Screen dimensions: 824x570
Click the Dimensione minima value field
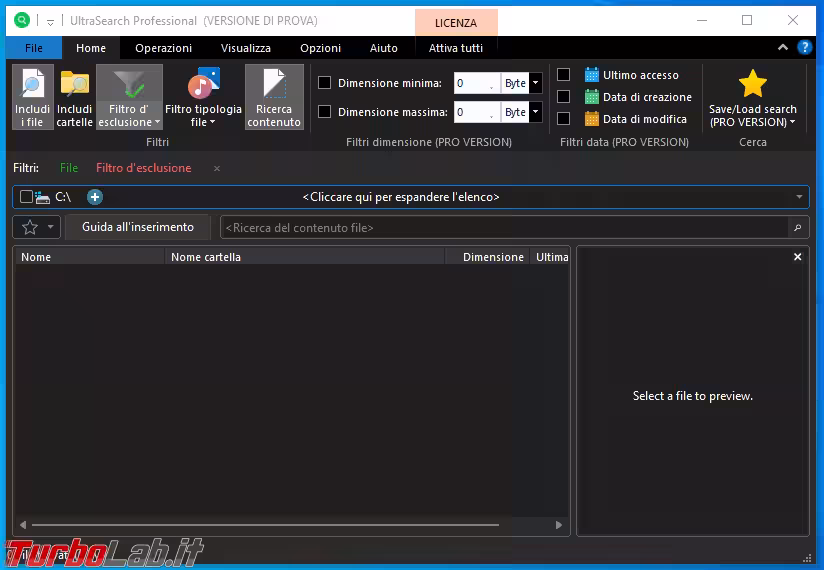pyautogui.click(x=477, y=83)
